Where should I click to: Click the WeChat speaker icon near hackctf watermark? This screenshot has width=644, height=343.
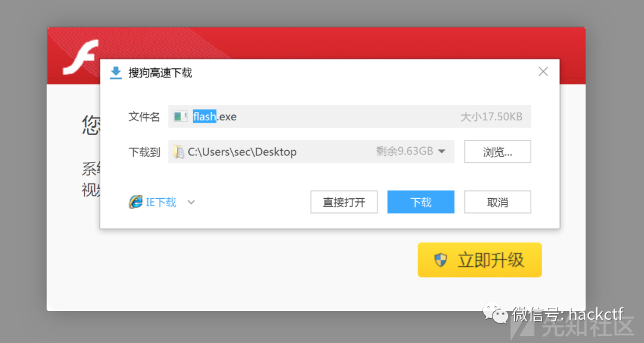point(494,311)
